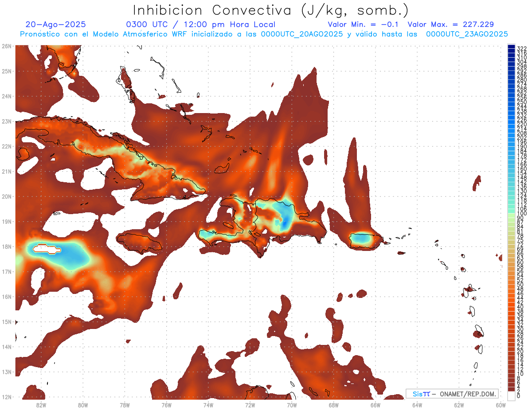Viewport: 532px width, 411px height.
Task: Click the latitude label '12N'
Action: [x=6, y=397]
